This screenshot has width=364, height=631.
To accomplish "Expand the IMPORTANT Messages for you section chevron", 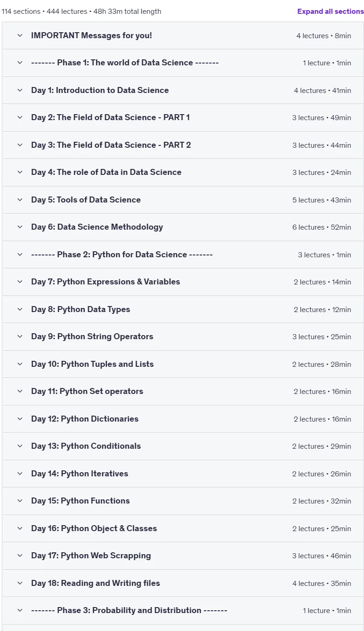I will point(20,35).
